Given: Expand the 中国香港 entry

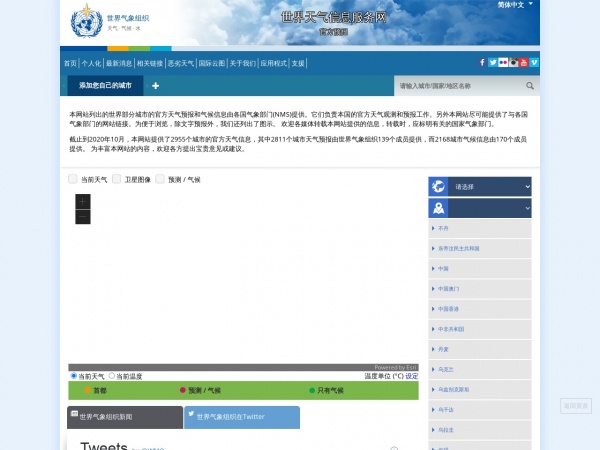Looking at the screenshot, I should click(480, 309).
